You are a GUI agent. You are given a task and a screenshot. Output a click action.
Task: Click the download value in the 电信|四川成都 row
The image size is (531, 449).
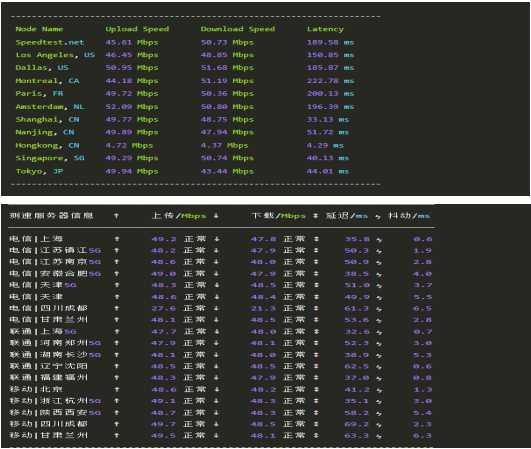coord(263,308)
